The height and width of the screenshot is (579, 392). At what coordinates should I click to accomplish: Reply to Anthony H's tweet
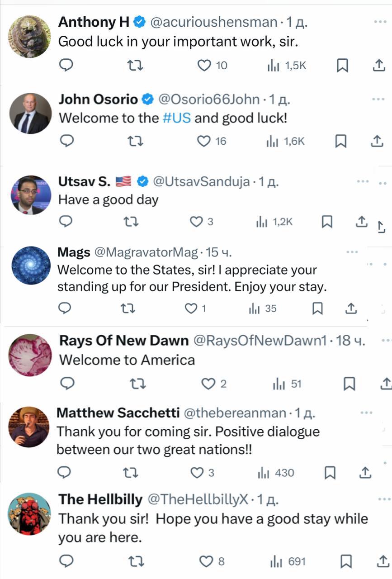pos(66,66)
